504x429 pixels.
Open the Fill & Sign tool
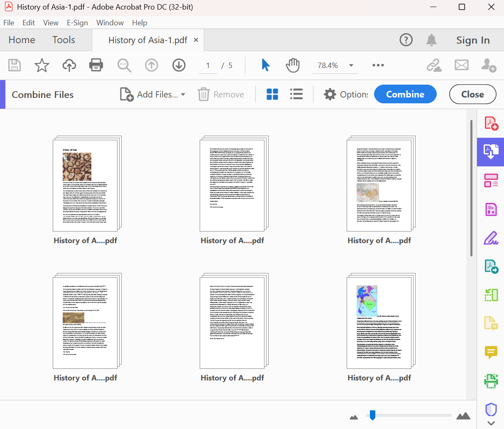[x=491, y=238]
